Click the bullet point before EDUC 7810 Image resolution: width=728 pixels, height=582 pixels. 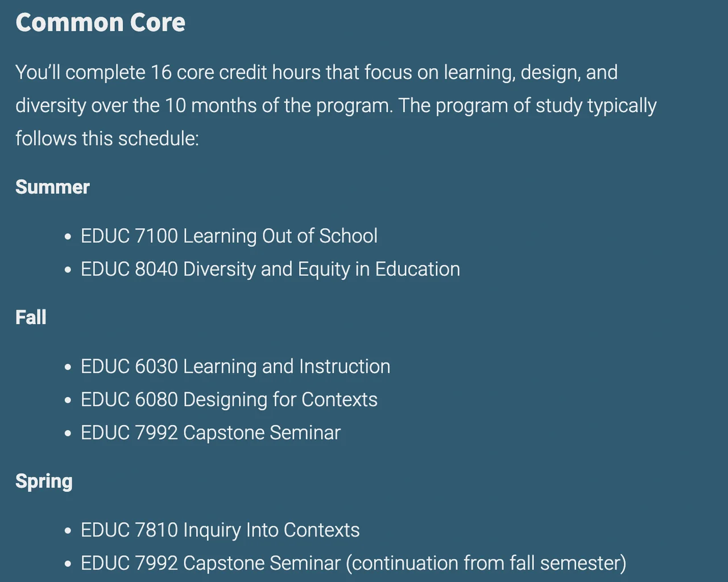coord(68,531)
